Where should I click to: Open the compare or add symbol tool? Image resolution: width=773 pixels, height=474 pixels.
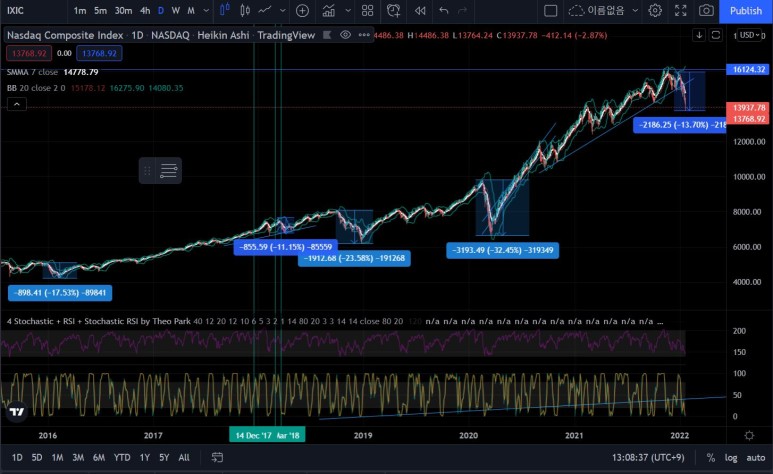click(x=302, y=10)
